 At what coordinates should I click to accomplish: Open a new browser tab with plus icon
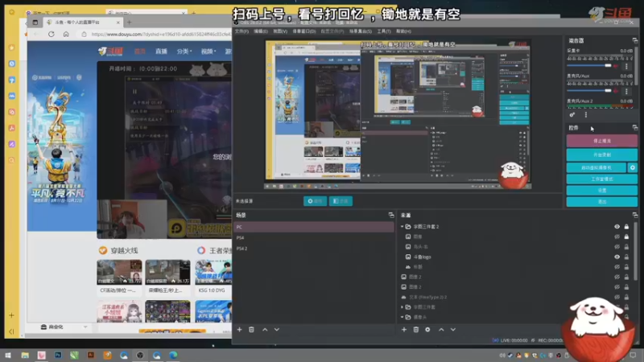tap(130, 23)
